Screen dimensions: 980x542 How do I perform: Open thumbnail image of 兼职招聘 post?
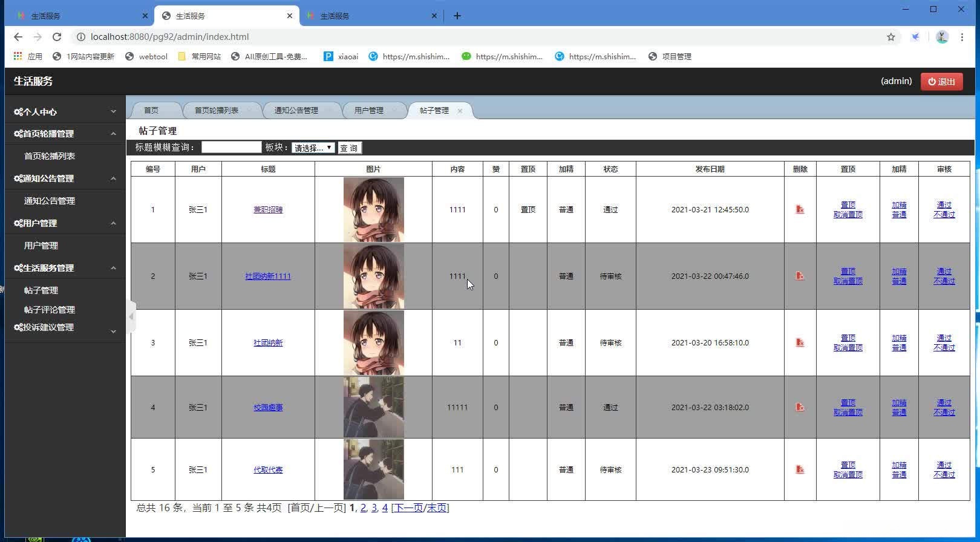coord(373,209)
